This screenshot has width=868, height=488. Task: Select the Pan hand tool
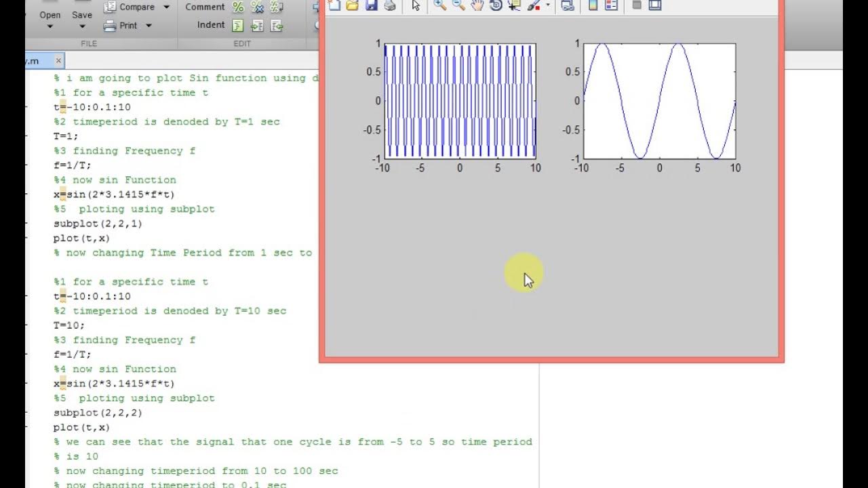(477, 5)
